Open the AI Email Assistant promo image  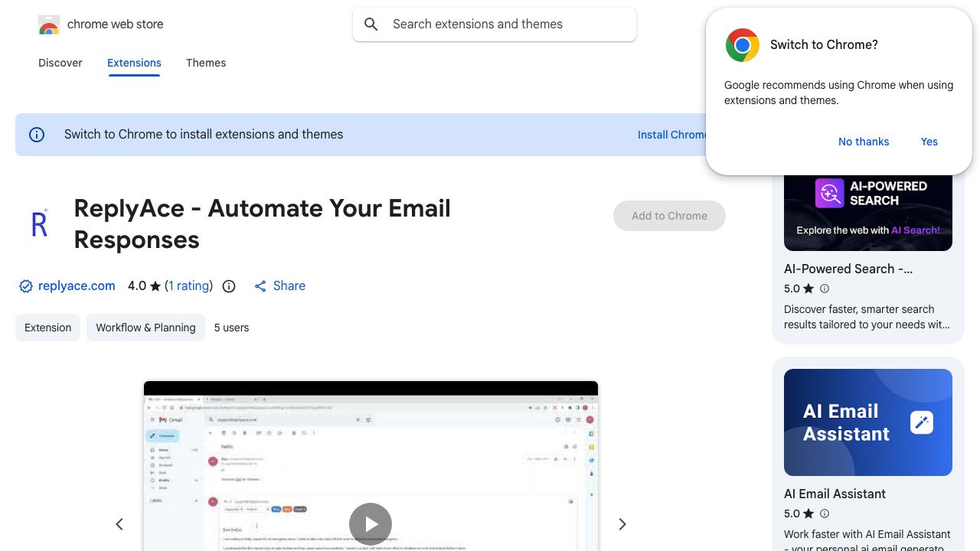click(x=868, y=422)
